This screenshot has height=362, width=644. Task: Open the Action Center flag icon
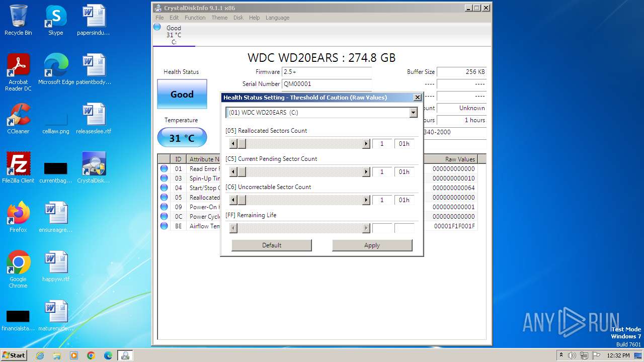[596, 355]
